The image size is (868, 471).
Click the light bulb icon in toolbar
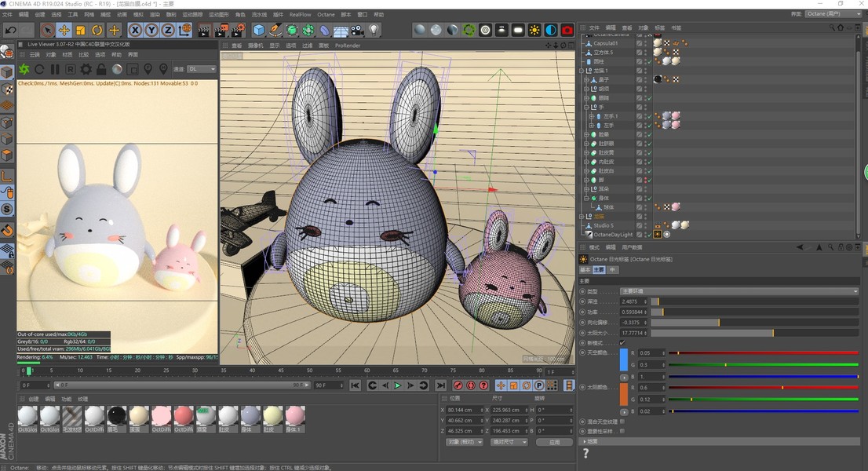click(374, 30)
